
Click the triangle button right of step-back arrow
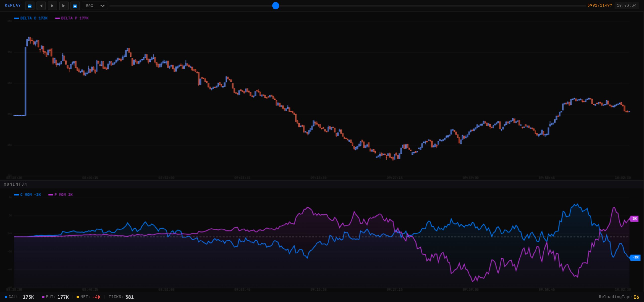[x=52, y=6]
